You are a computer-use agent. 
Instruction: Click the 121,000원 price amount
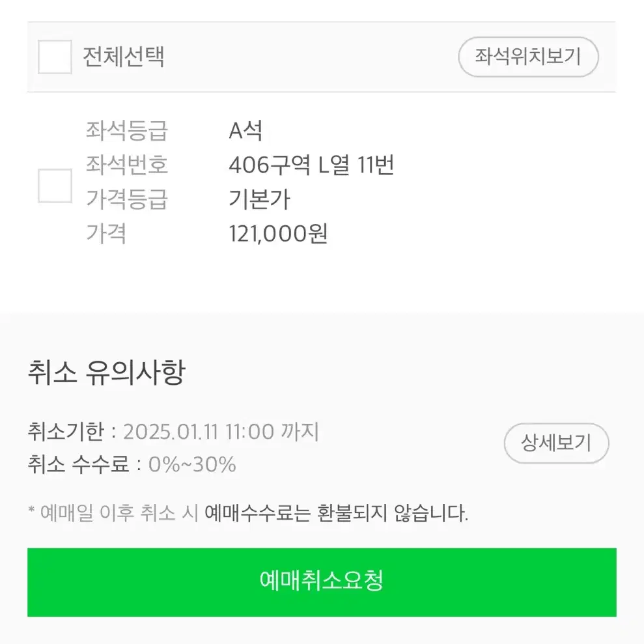point(278,233)
